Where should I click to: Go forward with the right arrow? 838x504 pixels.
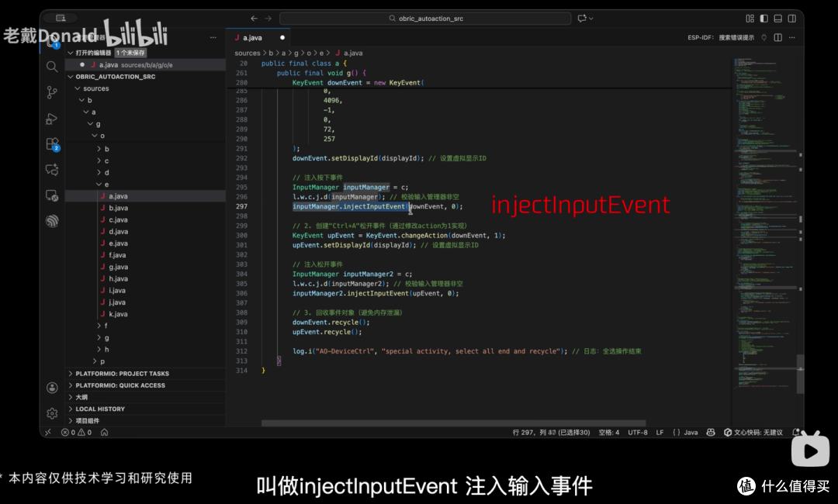pyautogui.click(x=268, y=18)
